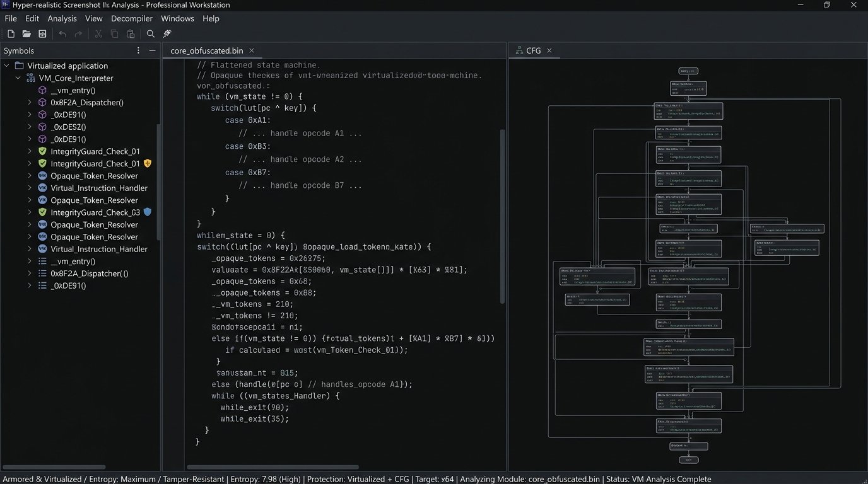The image size is (868, 484).
Task: Open the Decompiler menu
Action: pyautogui.click(x=132, y=18)
